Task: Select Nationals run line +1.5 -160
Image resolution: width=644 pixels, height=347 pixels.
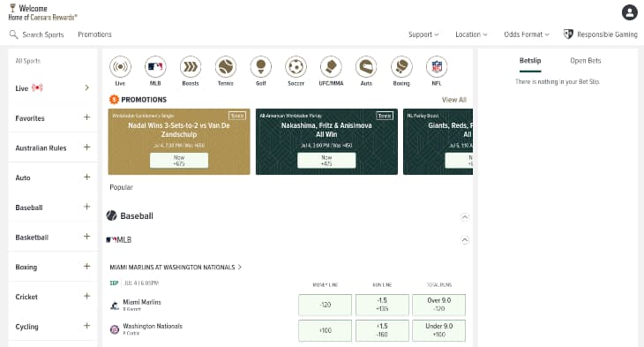Action: [382, 330]
